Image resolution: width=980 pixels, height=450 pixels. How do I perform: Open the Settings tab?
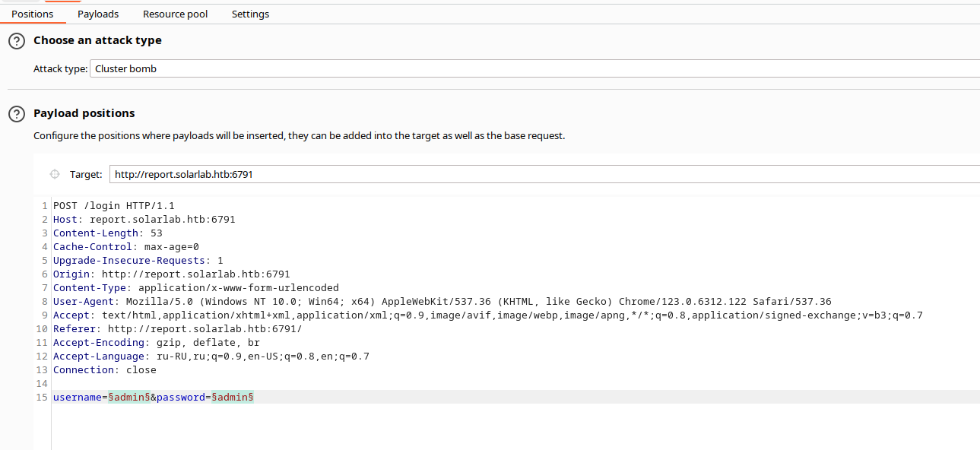(250, 14)
